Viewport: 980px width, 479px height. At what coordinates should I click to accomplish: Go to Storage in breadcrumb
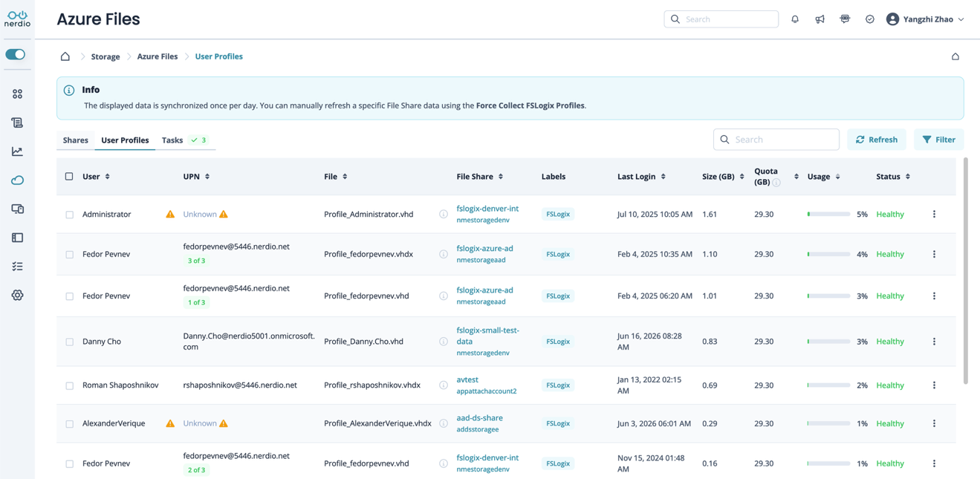coord(106,56)
